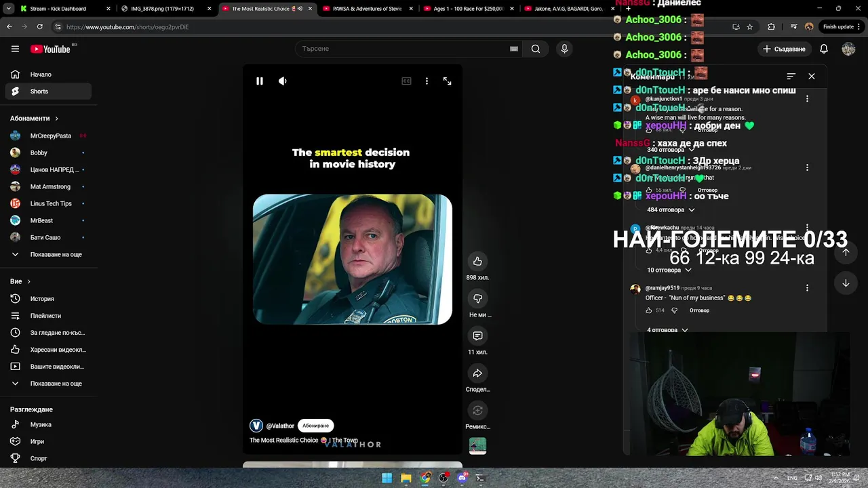
Task: Open История in the sidebar
Action: click(48, 299)
